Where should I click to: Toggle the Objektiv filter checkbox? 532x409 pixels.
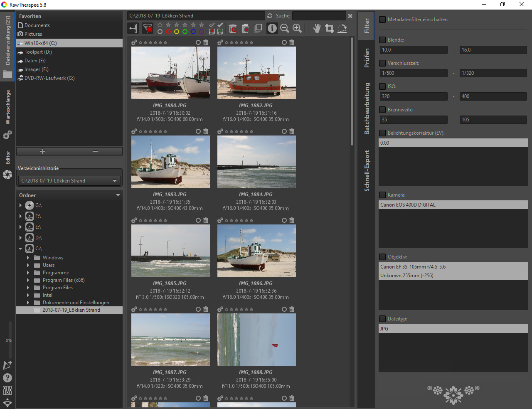pyautogui.click(x=382, y=257)
